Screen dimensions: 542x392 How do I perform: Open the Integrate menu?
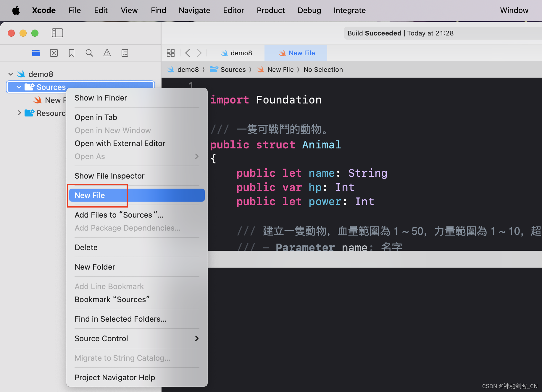coord(350,10)
